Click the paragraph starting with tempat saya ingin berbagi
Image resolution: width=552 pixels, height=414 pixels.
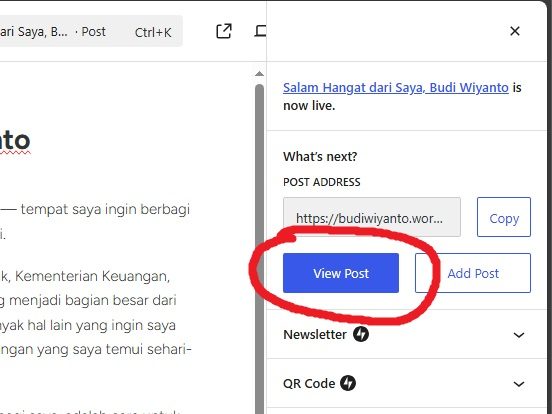pyautogui.click(x=95, y=221)
